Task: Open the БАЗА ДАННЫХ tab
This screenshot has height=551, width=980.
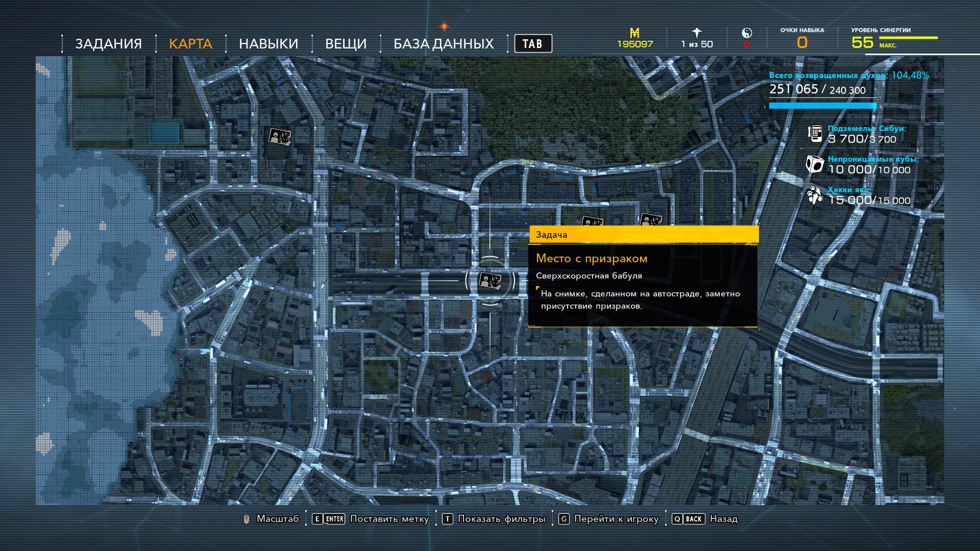Action: 443,44
